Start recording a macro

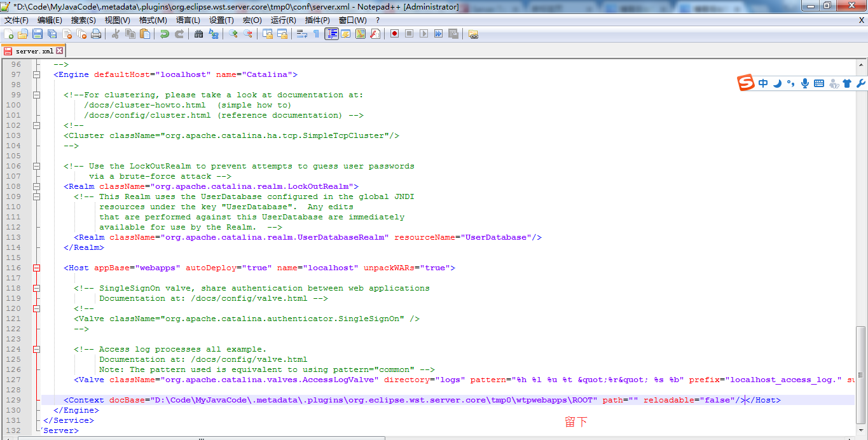393,34
